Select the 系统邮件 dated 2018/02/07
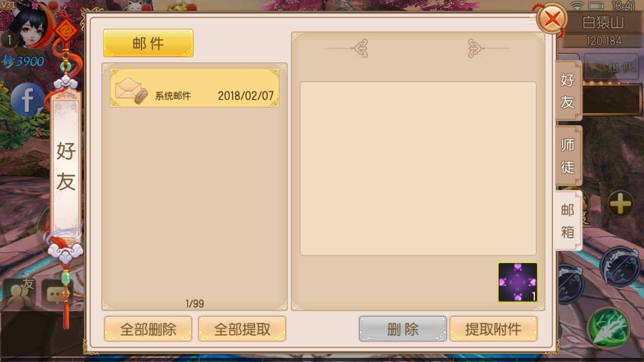This screenshot has width=644, height=362. [x=195, y=88]
